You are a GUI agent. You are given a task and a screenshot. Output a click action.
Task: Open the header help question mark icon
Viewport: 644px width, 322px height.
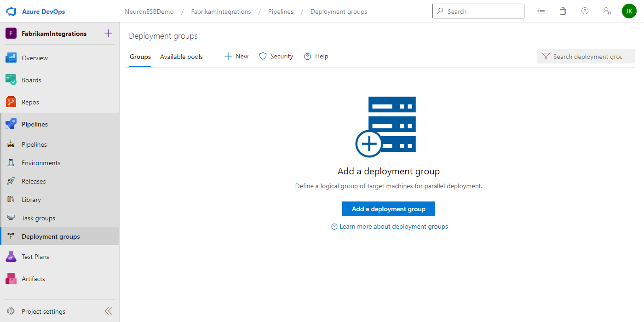point(585,11)
